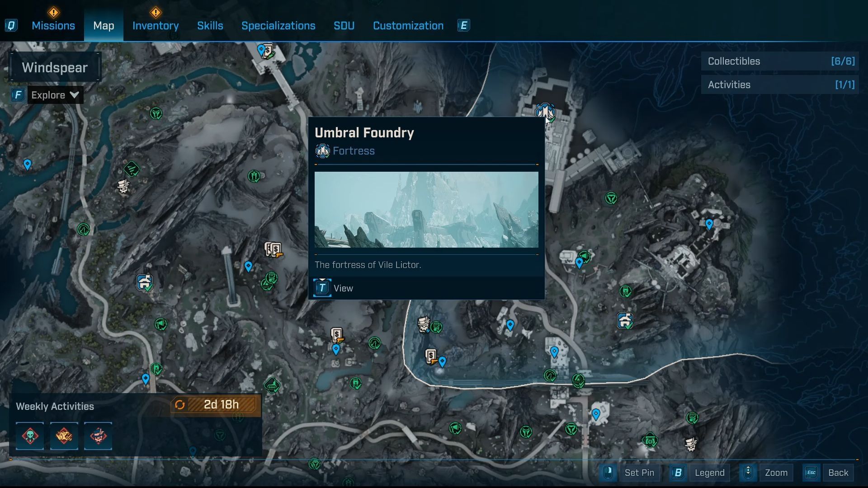Screen dimensions: 868x488
Task: Open the Missions tab
Action: [x=53, y=26]
